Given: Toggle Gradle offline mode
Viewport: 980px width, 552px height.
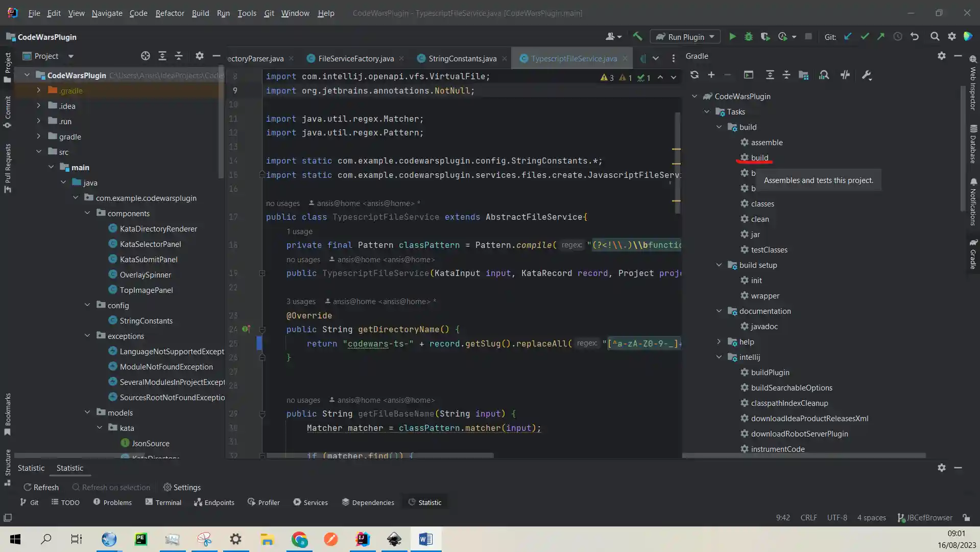Looking at the screenshot, I should pyautogui.click(x=845, y=75).
